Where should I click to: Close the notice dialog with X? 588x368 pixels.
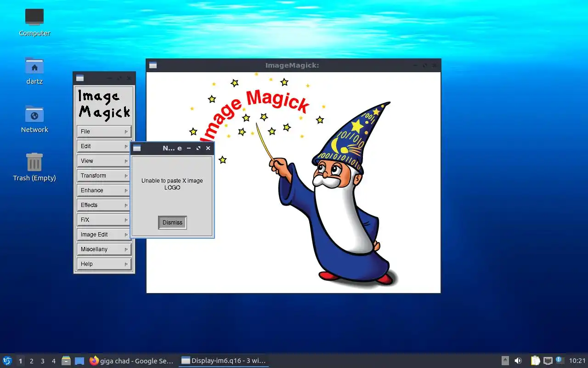[x=208, y=148]
